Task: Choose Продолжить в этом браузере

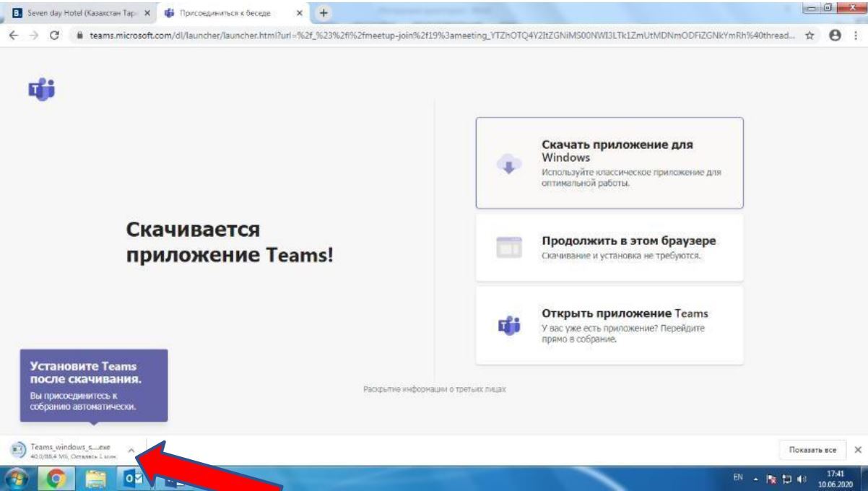Action: point(609,248)
